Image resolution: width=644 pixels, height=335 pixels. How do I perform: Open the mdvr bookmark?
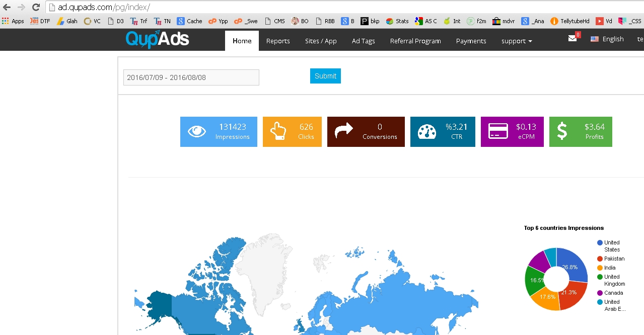tap(504, 21)
